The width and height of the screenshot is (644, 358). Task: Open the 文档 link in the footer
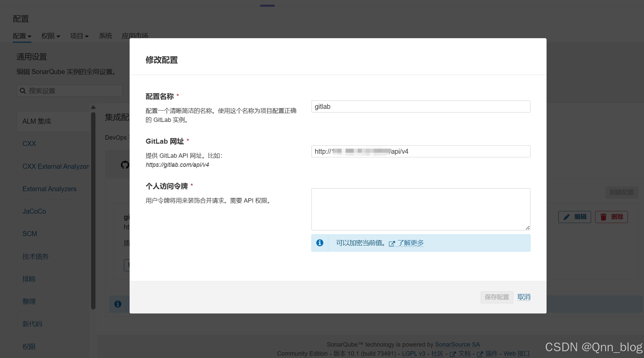coord(464,354)
